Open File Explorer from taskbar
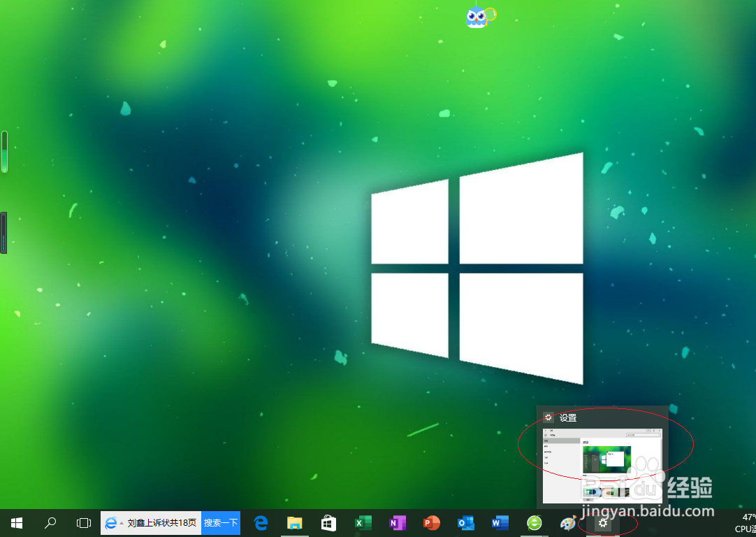This screenshot has width=756, height=537. coord(295,523)
